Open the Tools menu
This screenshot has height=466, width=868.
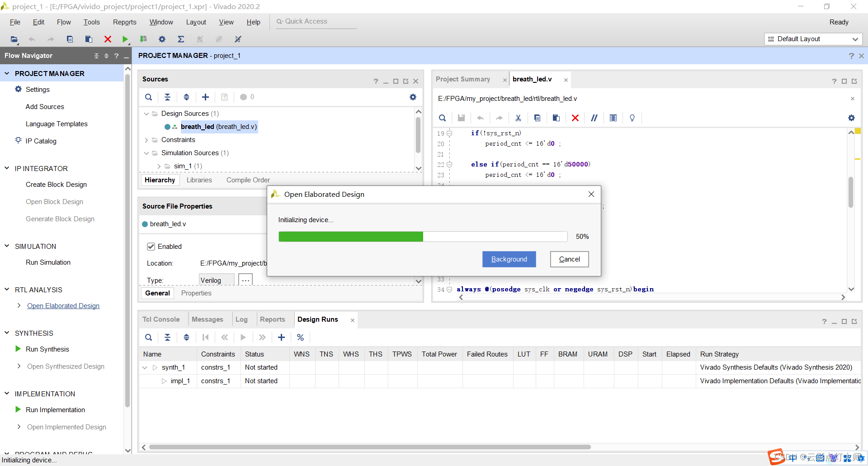click(x=91, y=22)
